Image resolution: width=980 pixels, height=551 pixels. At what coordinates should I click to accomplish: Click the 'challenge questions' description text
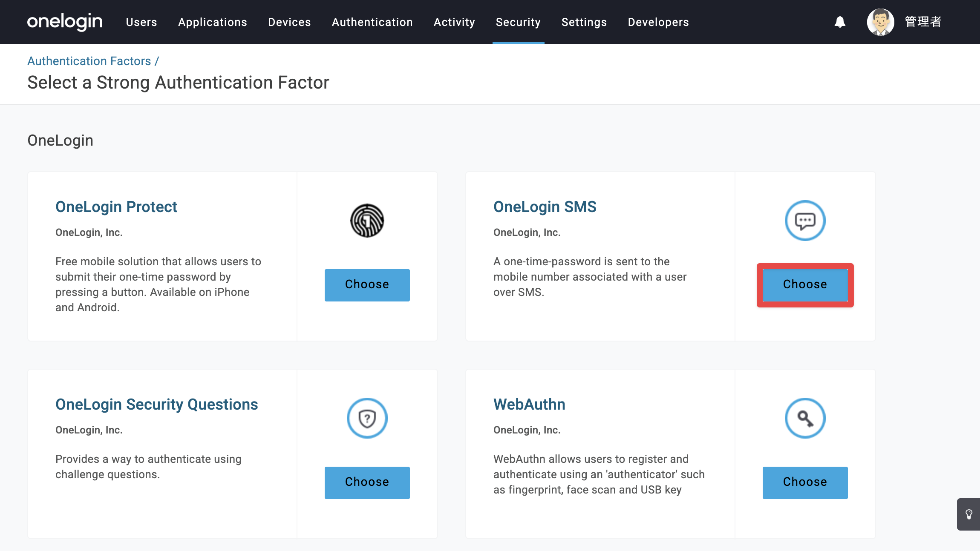(149, 467)
